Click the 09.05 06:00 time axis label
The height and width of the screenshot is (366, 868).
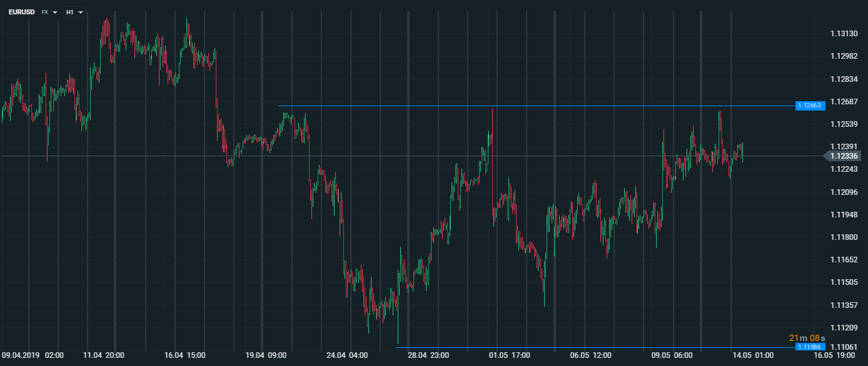[671, 355]
